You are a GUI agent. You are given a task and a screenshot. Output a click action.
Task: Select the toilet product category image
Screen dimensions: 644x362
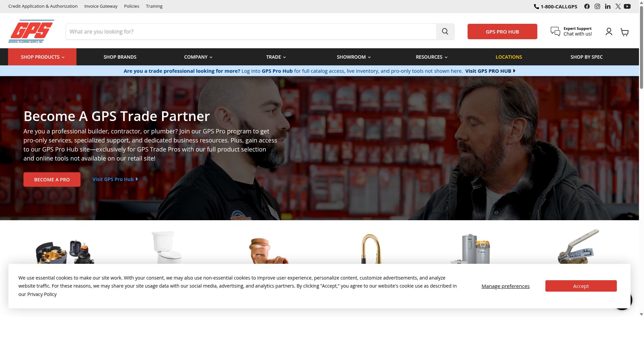pos(167,247)
